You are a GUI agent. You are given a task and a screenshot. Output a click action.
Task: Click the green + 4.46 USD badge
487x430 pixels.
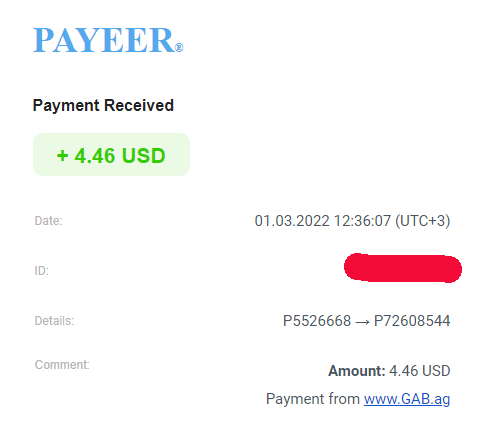pos(111,155)
